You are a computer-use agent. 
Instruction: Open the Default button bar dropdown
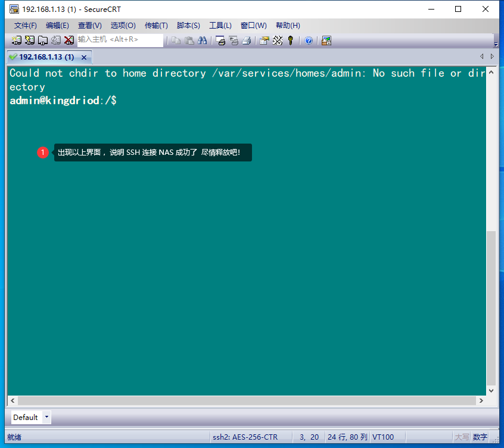46,417
